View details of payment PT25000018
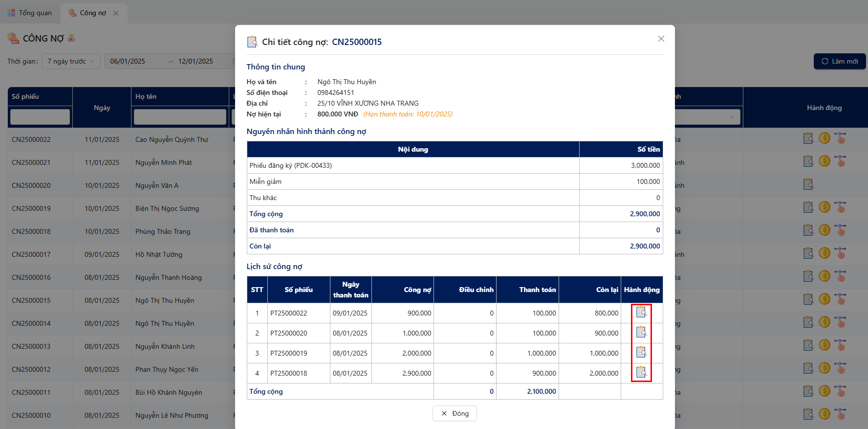The image size is (868, 429). [641, 372]
